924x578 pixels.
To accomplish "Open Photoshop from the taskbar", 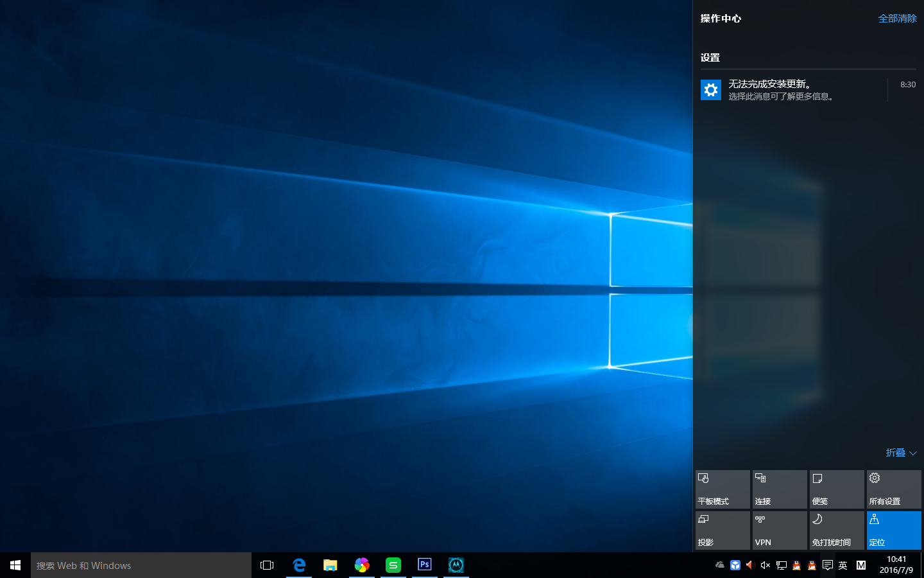I will pyautogui.click(x=424, y=565).
